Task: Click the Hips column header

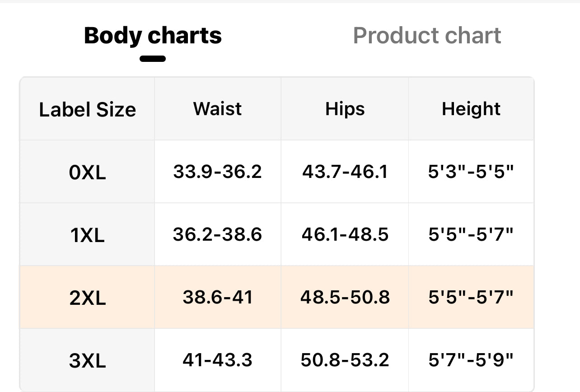Action: (345, 109)
